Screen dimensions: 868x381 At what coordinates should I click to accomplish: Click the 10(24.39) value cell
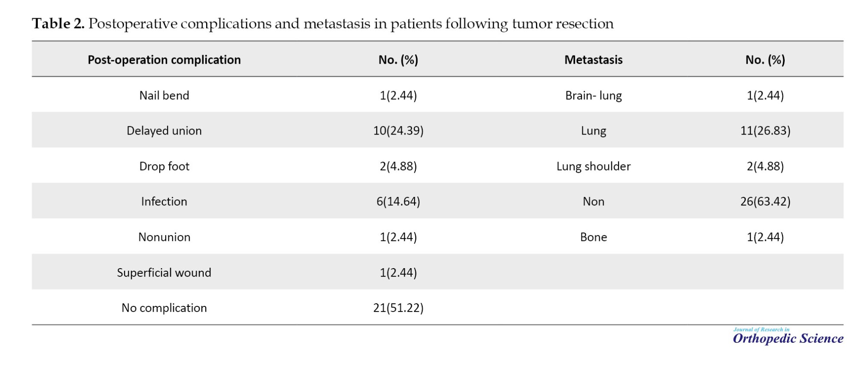coord(398,131)
